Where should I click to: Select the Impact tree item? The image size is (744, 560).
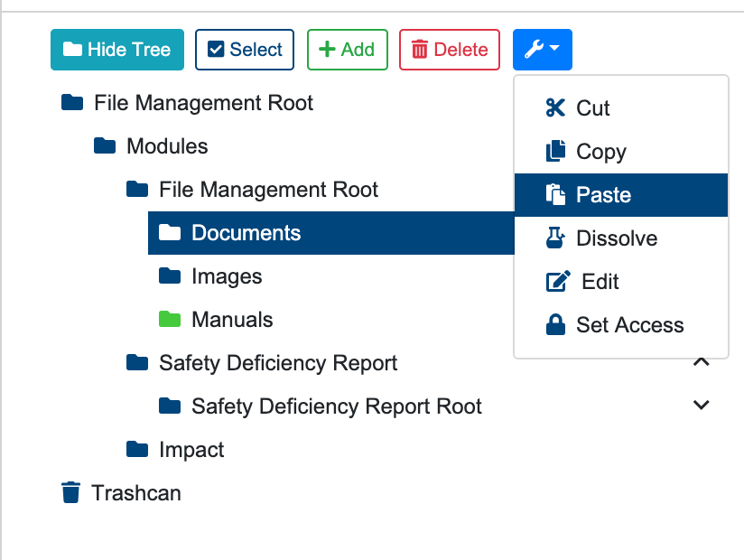tap(191, 450)
